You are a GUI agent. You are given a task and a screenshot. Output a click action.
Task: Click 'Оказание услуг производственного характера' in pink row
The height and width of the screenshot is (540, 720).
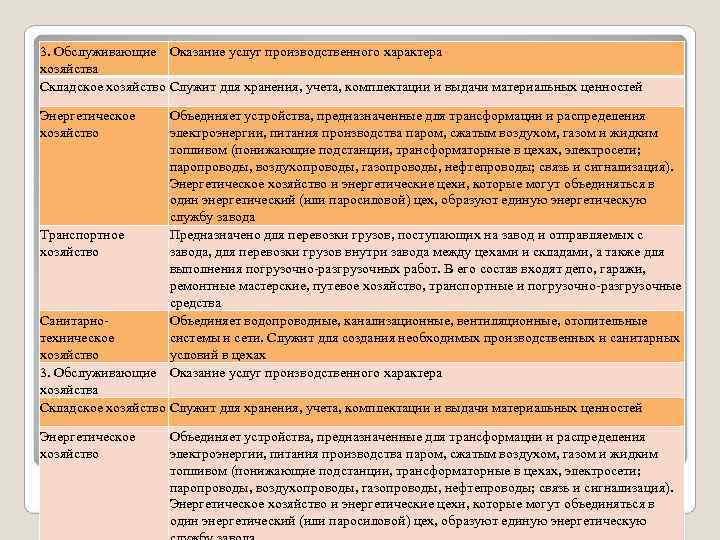(305, 373)
